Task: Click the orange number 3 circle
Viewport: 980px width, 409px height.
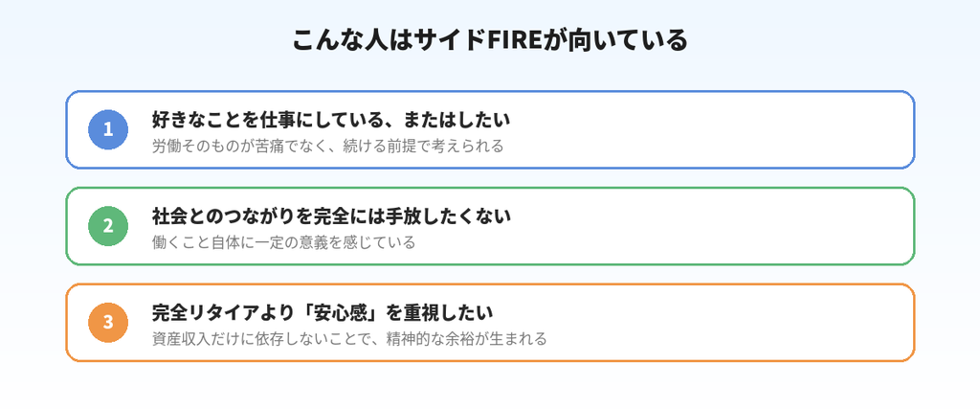Action: 108,322
